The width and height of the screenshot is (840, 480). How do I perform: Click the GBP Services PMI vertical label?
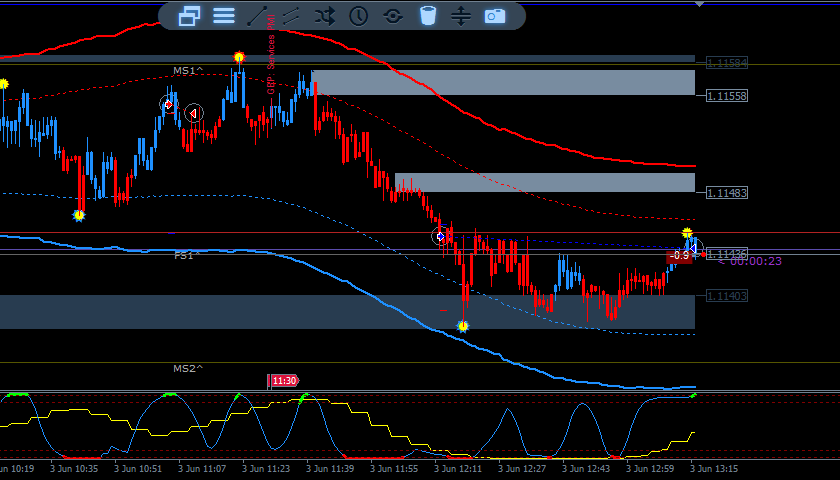coord(271,54)
